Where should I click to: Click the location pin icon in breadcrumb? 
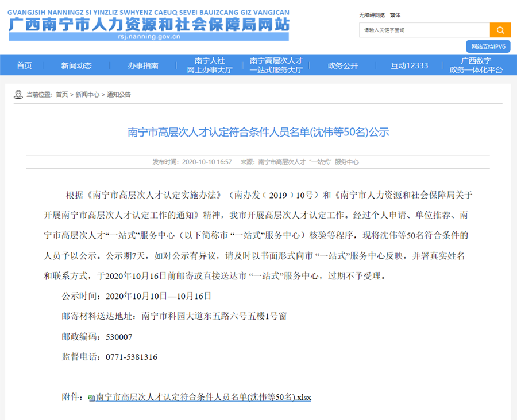19,94
